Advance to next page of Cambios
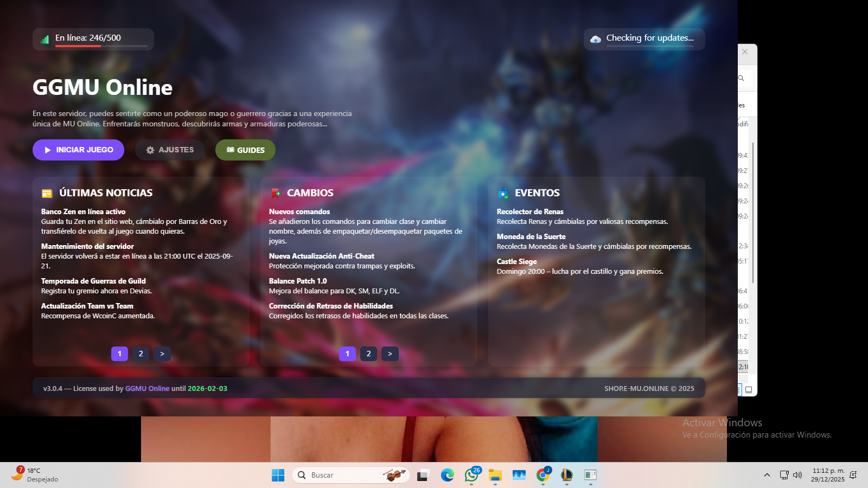The width and height of the screenshot is (868, 488). pos(390,354)
